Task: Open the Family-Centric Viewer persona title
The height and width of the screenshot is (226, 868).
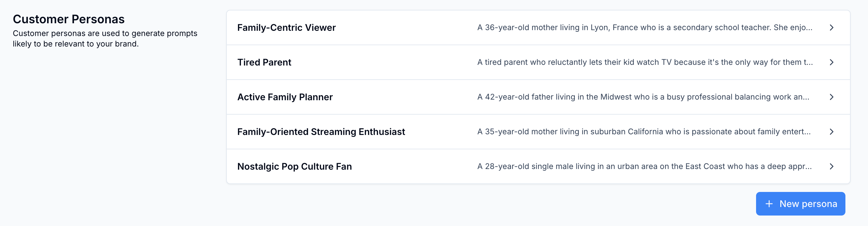Action: tap(286, 28)
